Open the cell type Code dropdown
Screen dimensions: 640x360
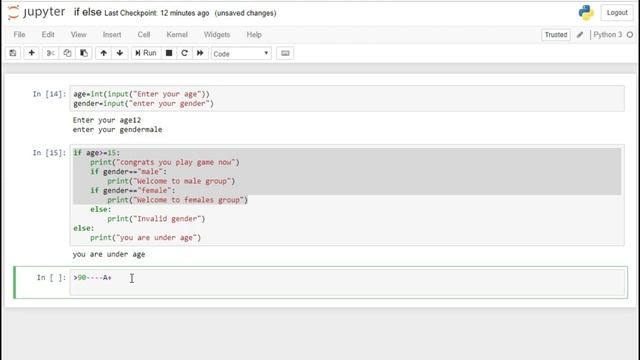241,53
